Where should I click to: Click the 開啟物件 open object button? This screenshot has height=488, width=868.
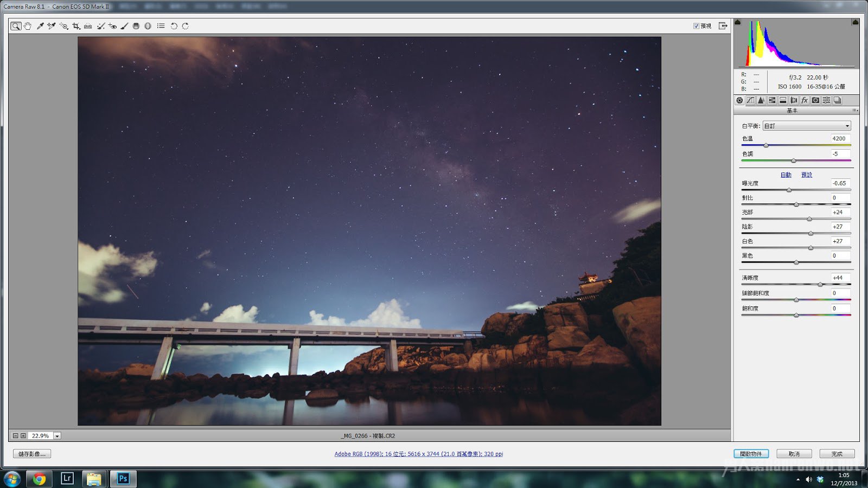click(x=751, y=454)
